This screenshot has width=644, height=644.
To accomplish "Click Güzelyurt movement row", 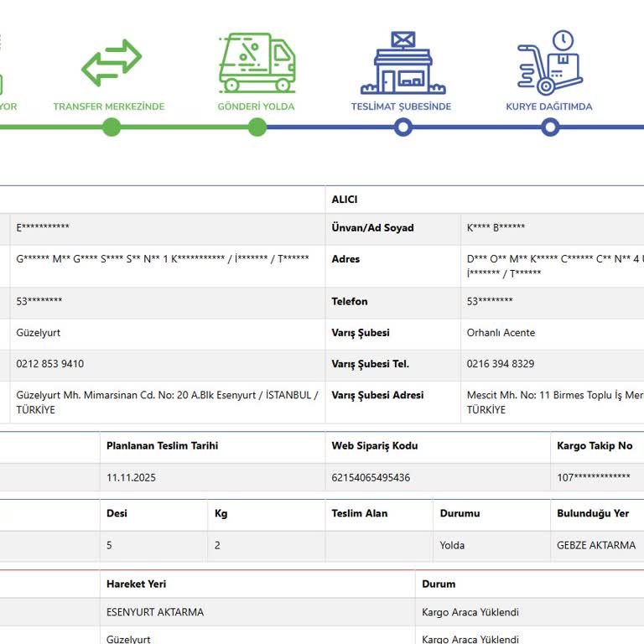I will tap(128, 639).
